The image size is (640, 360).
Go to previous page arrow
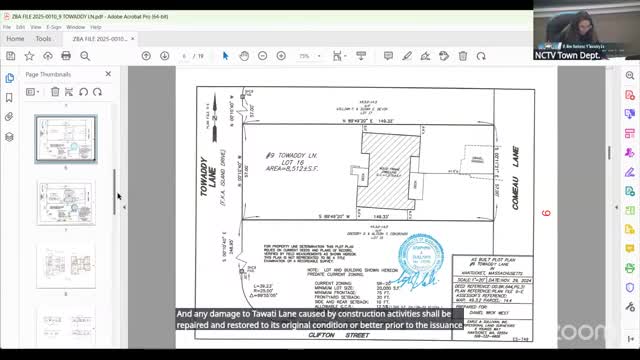click(146, 56)
